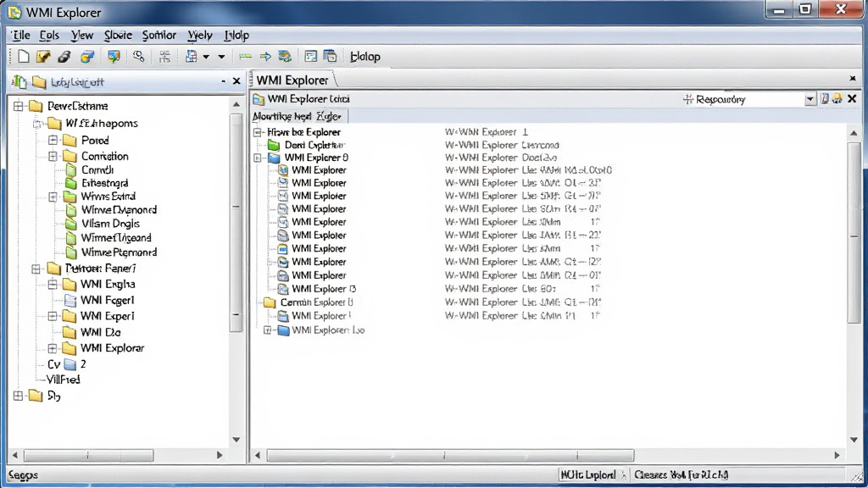Toggle expander beside 'Potod' folder
Screen dimensions: 868x488
click(53, 140)
